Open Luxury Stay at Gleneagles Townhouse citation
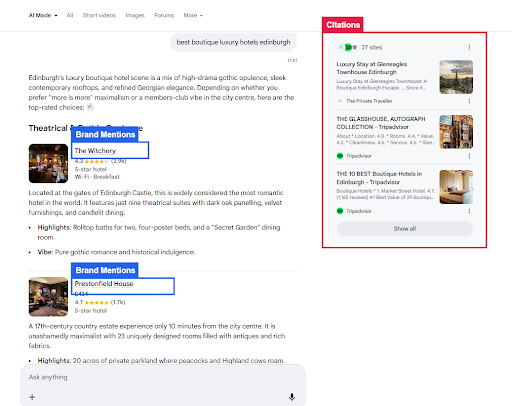Image resolution: width=512 pixels, height=406 pixels. (372, 68)
